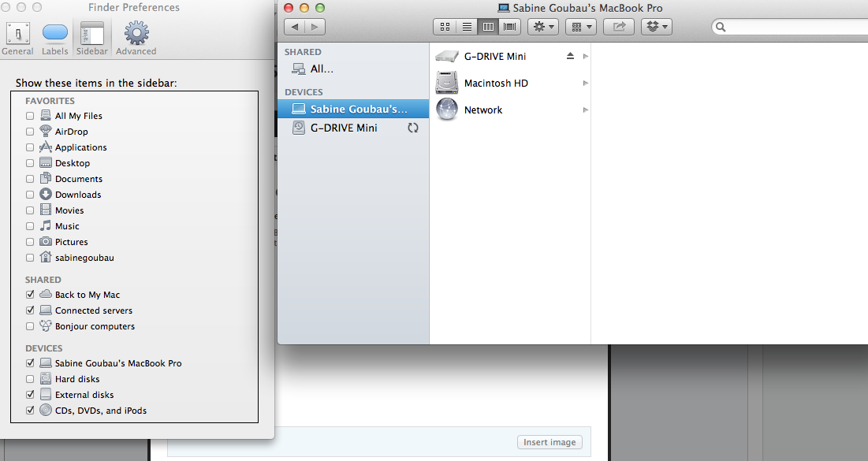Enable Pictures in the sidebar

[30, 242]
